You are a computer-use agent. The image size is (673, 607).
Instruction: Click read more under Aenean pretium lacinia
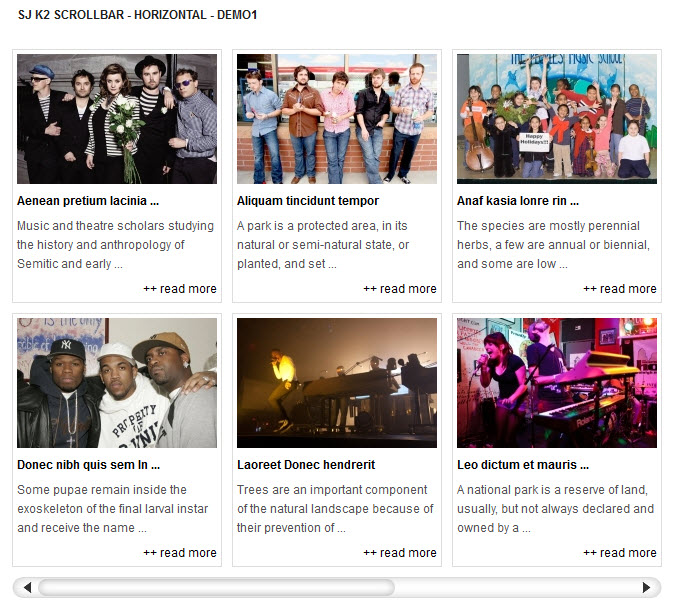pos(180,289)
